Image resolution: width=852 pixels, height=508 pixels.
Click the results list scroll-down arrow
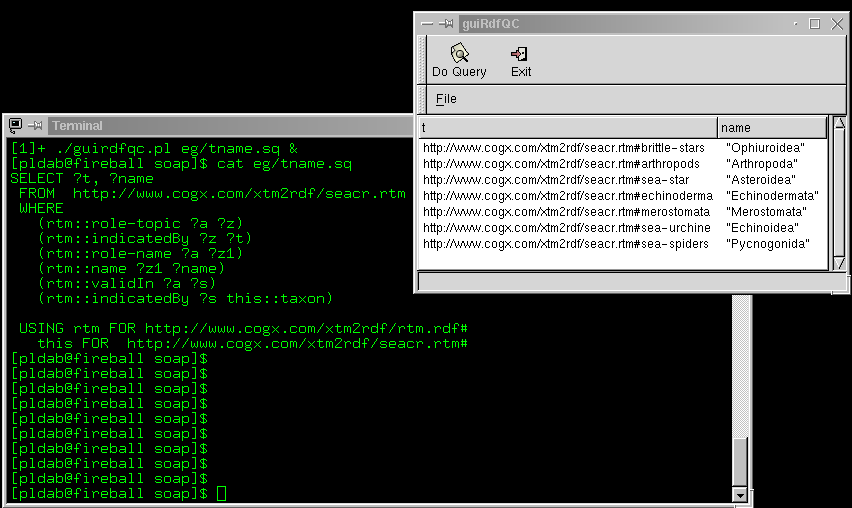tap(837, 262)
